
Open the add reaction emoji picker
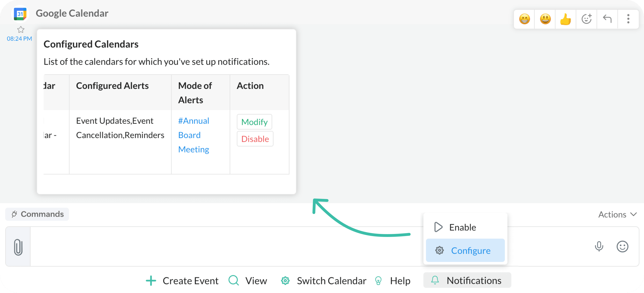point(586,19)
